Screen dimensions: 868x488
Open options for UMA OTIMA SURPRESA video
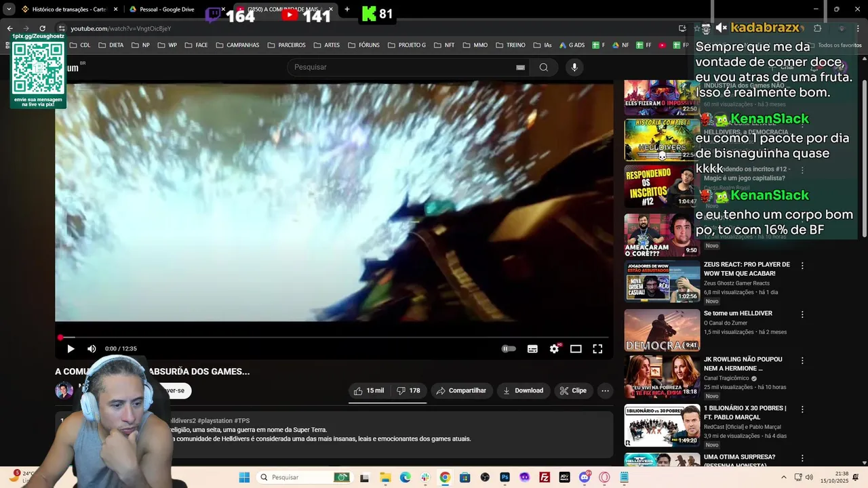[x=802, y=458]
